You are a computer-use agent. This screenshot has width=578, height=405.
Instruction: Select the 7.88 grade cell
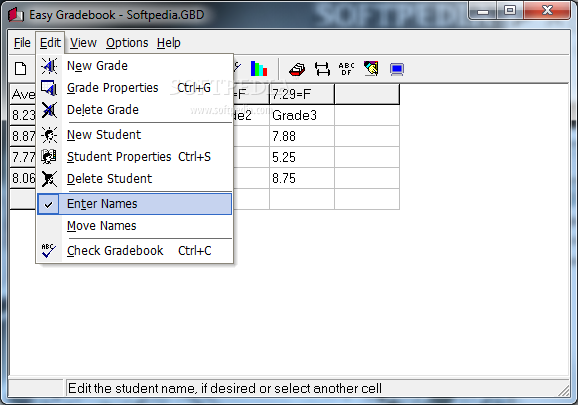point(302,136)
